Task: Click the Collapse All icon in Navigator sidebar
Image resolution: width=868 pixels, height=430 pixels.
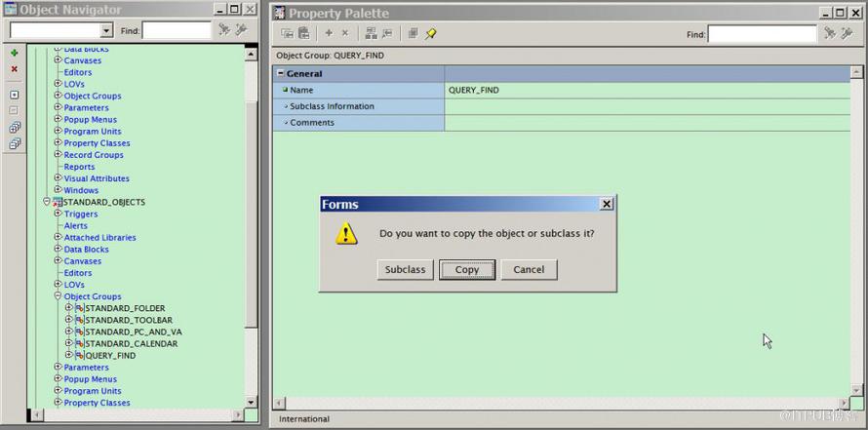Action: [15, 144]
